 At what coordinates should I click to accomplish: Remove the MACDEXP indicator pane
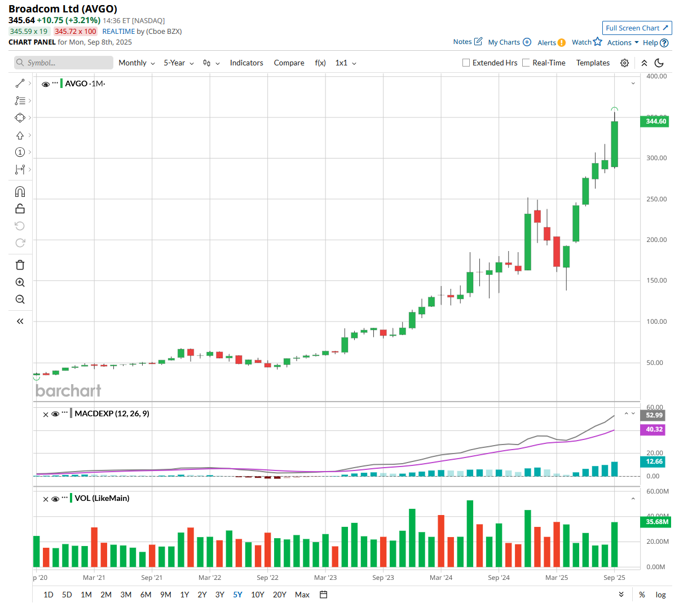46,414
